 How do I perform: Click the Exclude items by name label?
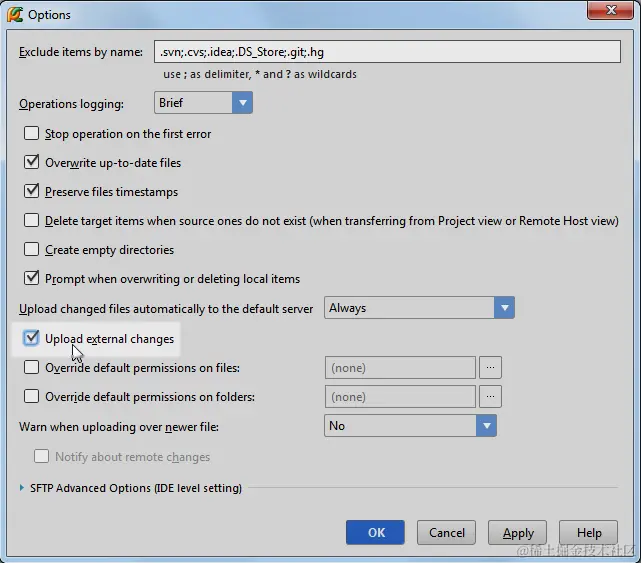(81, 52)
